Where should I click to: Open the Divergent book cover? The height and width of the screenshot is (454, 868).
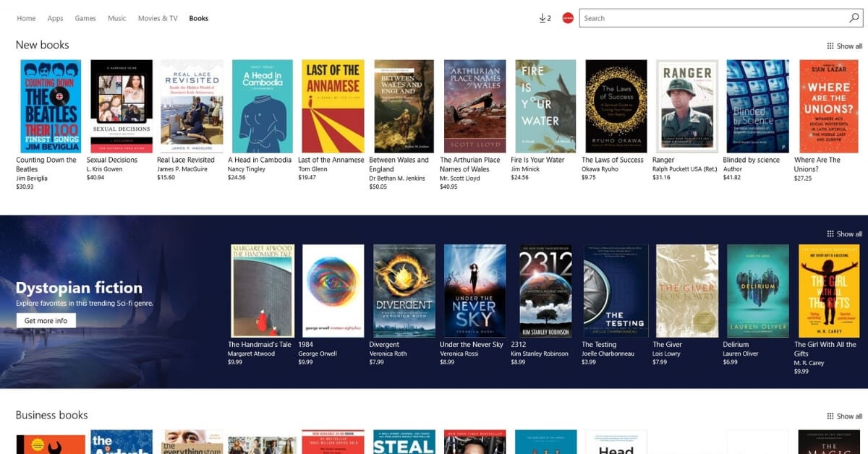point(404,291)
